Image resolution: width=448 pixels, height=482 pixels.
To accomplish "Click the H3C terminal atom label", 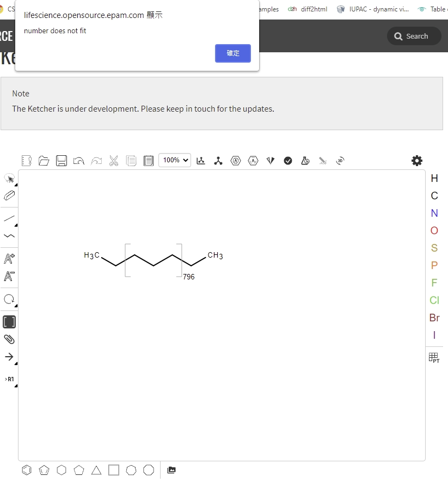I will pyautogui.click(x=91, y=255).
